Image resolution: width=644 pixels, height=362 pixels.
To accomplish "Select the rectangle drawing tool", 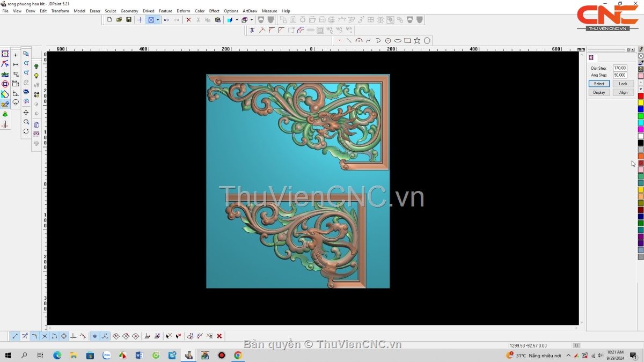I will (x=407, y=41).
